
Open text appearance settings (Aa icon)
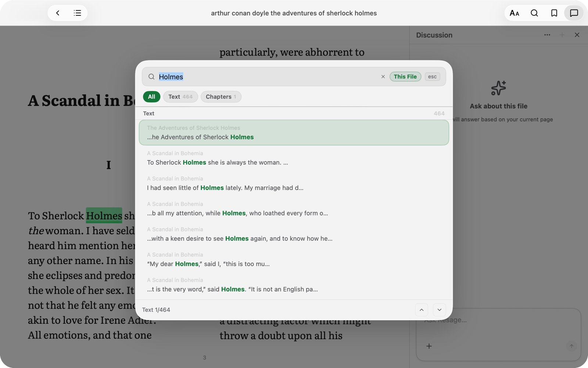[x=514, y=13]
